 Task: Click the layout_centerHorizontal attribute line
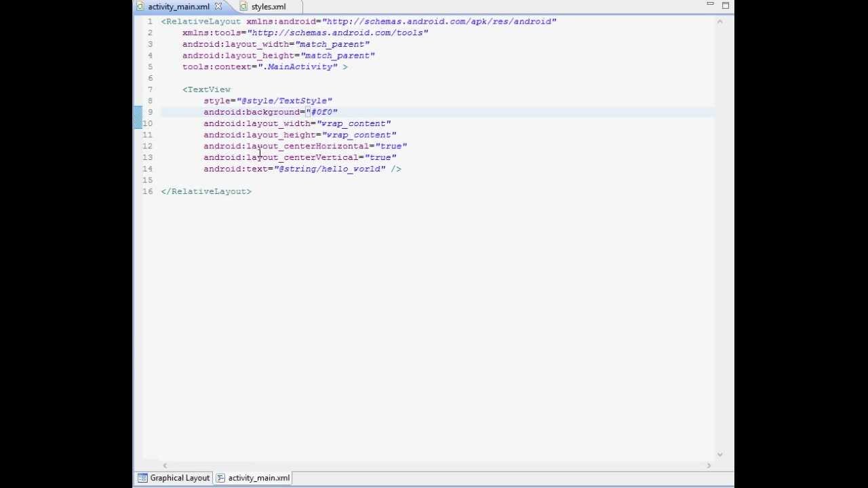pyautogui.click(x=305, y=146)
